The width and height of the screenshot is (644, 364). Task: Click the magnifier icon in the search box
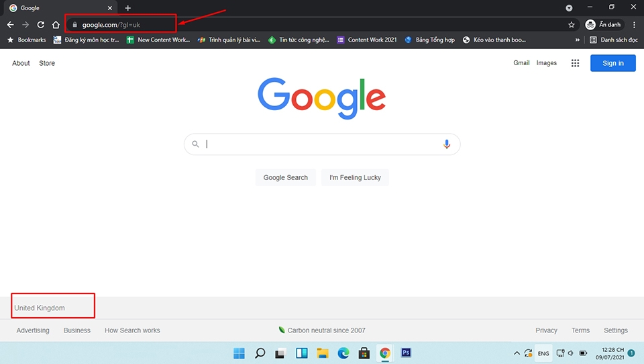pos(195,144)
